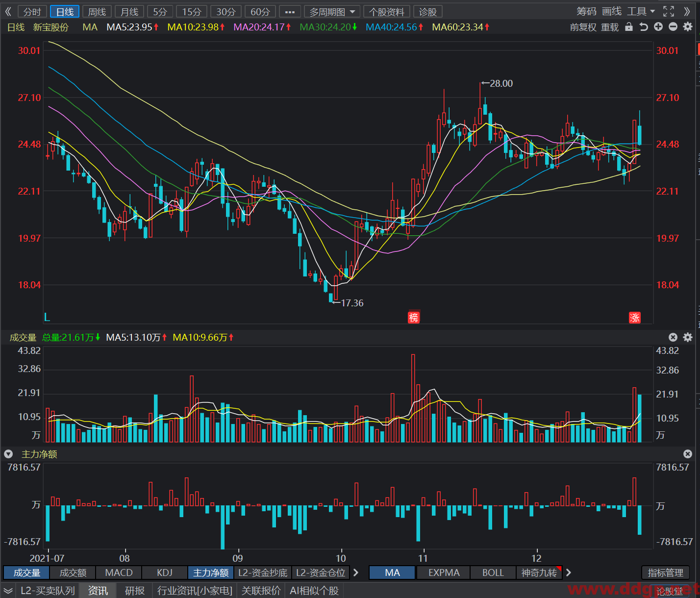Viewport: 700px width, 598px height.
Task: Close the 主力净额 indicator panel
Action: [688, 454]
